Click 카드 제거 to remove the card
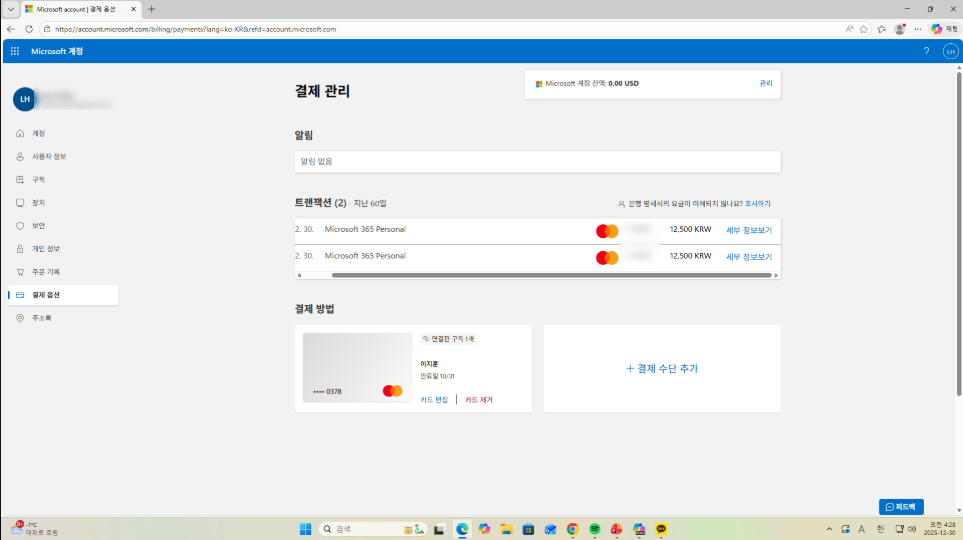The image size is (963, 540). click(x=478, y=399)
